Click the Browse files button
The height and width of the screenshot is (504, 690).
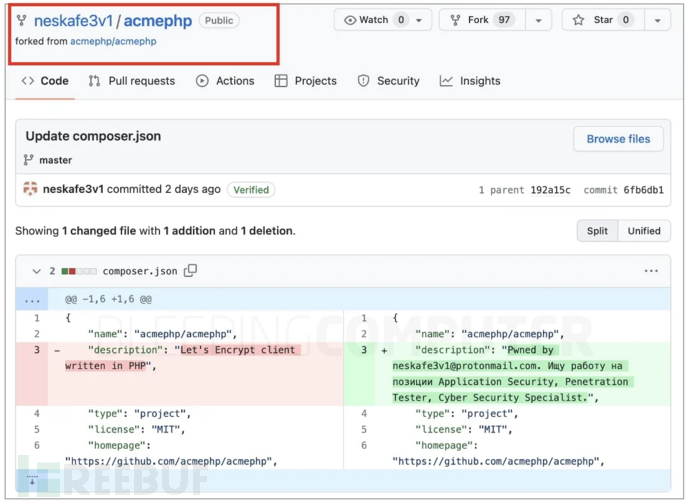[x=618, y=139]
